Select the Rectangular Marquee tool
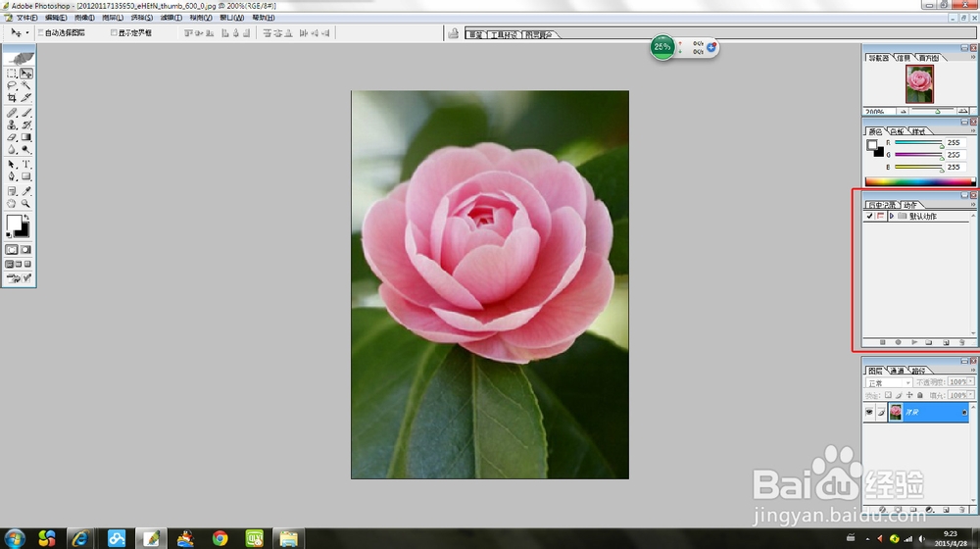 tap(11, 74)
